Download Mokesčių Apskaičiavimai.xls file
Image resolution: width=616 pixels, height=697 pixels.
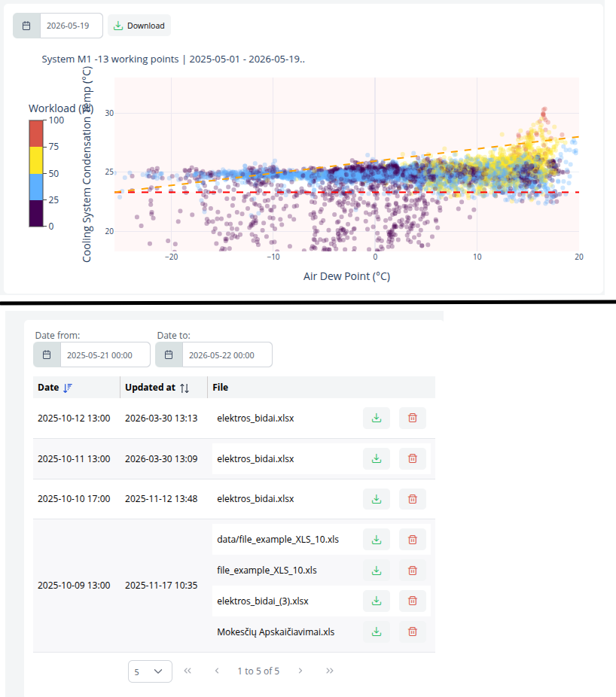coord(377,632)
